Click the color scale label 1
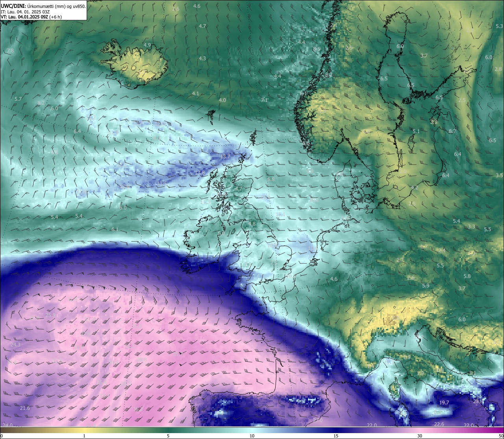The width and height of the screenshot is (504, 439). (84, 436)
